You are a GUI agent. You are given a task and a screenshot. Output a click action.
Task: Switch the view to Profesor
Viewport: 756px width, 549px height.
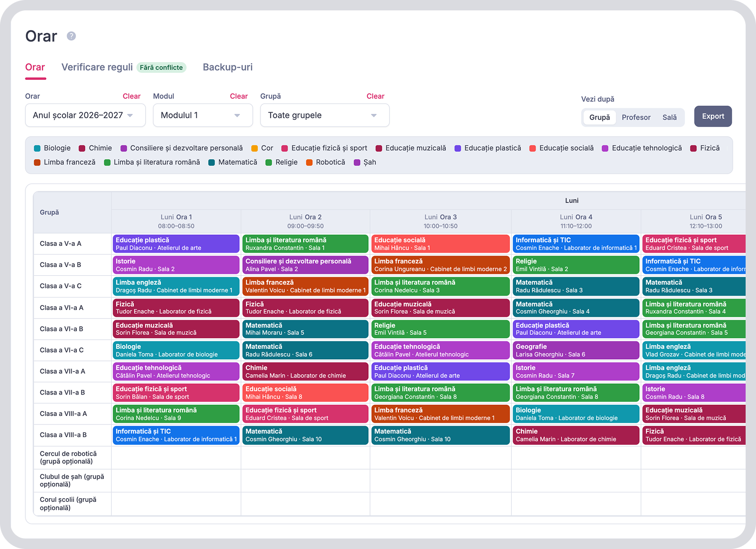[636, 117]
